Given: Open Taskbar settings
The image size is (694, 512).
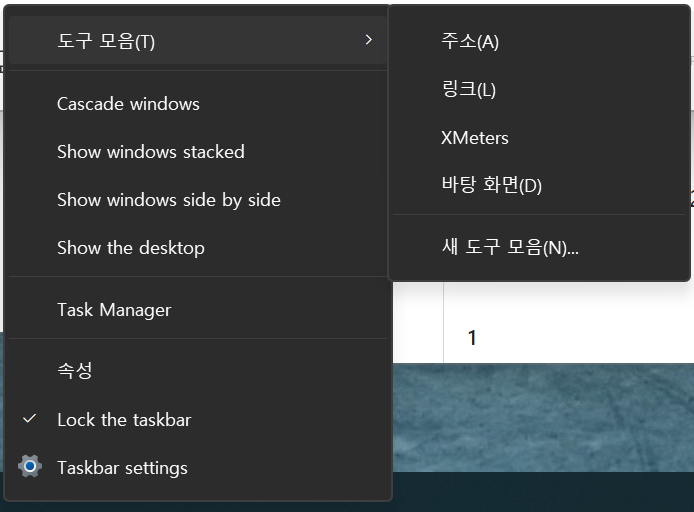Looking at the screenshot, I should [197, 467].
